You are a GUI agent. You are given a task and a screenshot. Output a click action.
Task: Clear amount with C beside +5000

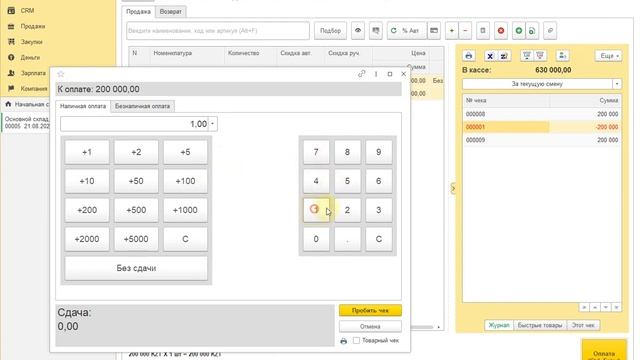pyautogui.click(x=185, y=239)
